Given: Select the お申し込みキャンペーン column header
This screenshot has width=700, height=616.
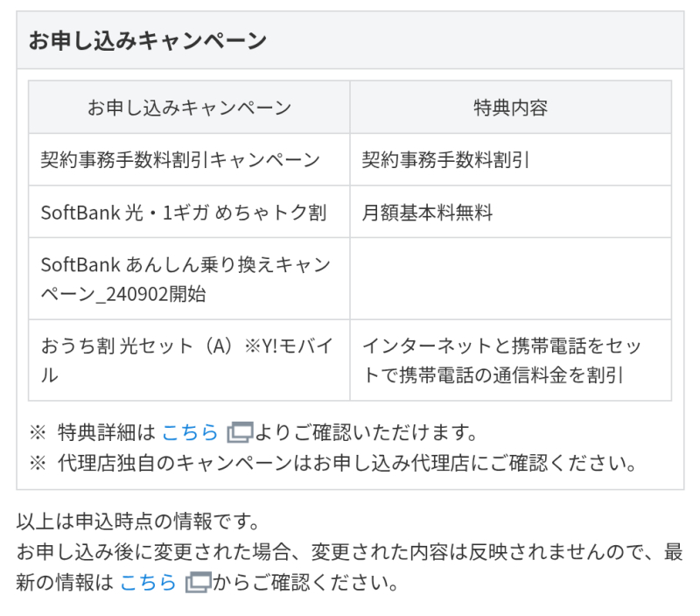Looking at the screenshot, I should click(x=189, y=108).
